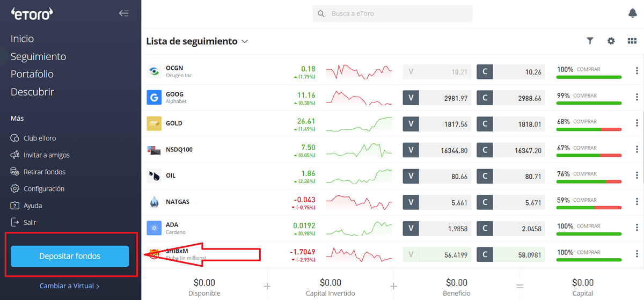
Task: Click the SHIBxM buy button 58.0981
Action: (511, 255)
